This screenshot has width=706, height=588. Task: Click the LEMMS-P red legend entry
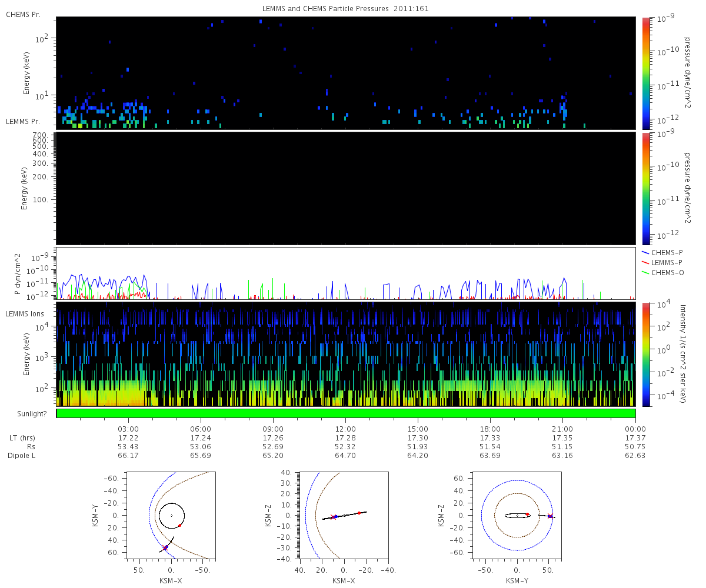662,262
